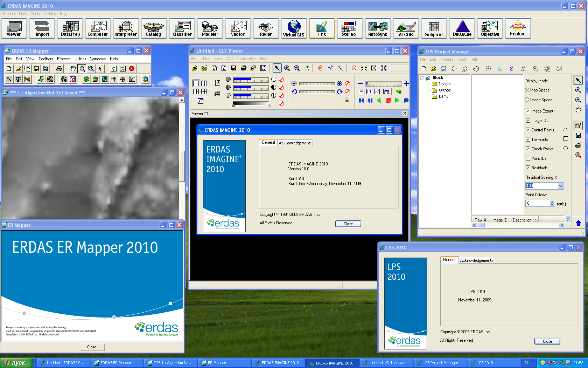Screen dimensions: 588x368
Task: Adjust the grayscale gradient slider in GLT Viewer
Action: [x=251, y=104]
